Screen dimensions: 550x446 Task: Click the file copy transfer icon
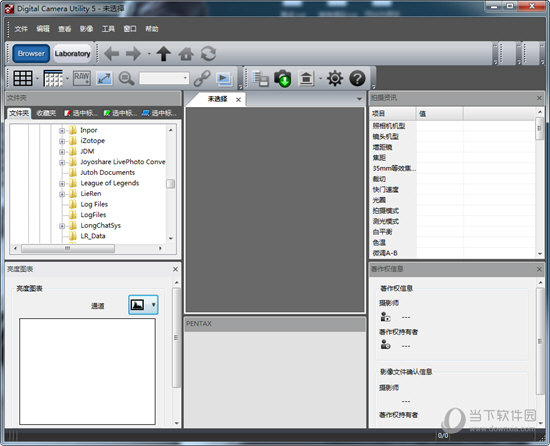[261, 78]
